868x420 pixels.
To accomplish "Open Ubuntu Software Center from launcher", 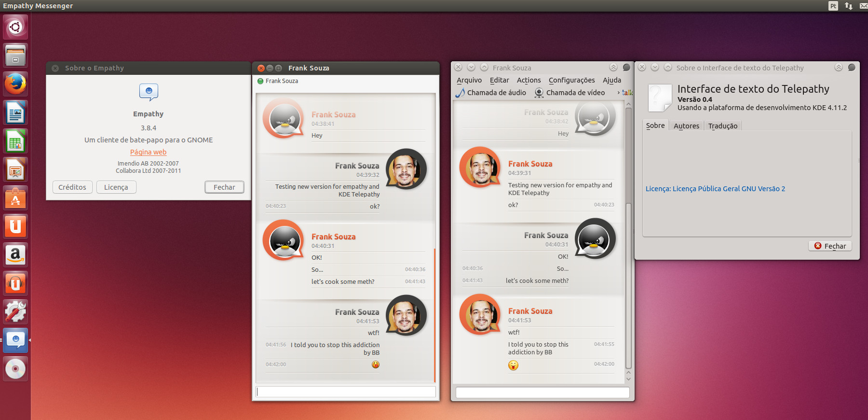I will pyautogui.click(x=15, y=198).
